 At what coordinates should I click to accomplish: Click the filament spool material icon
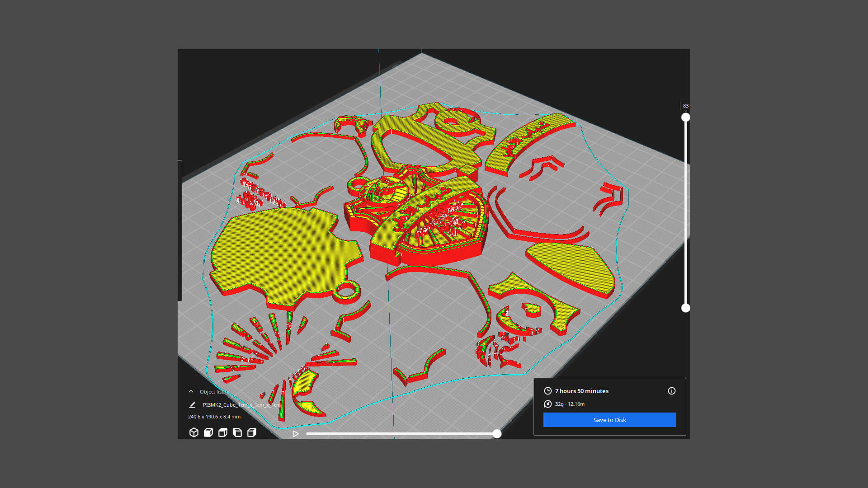click(548, 404)
